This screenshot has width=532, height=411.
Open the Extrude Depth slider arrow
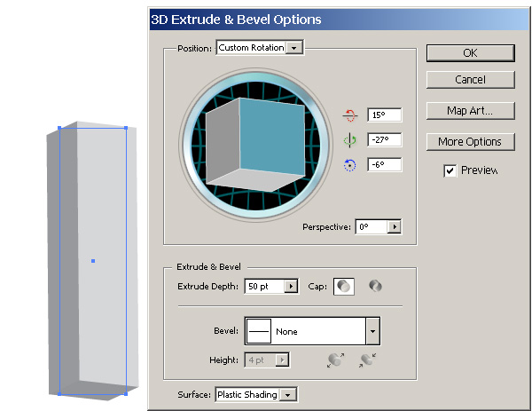click(291, 287)
